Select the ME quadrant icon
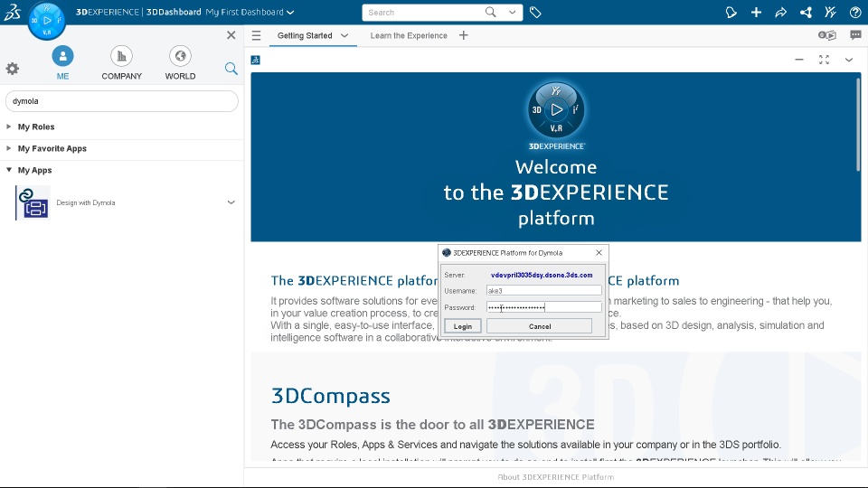 click(62, 56)
